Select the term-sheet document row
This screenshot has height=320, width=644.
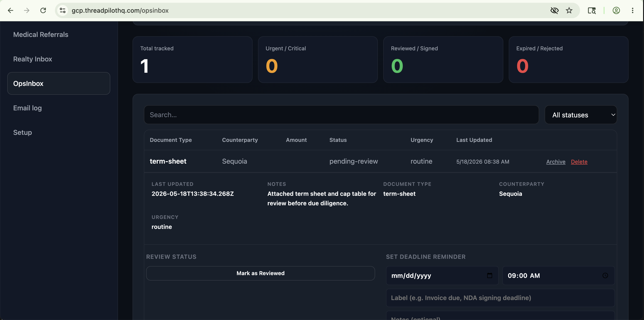click(x=380, y=161)
